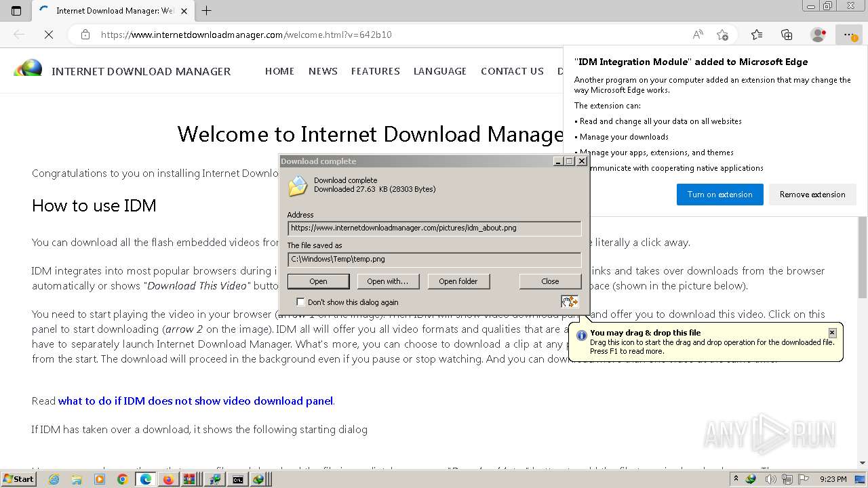Click the Edge tab actions menu icon
The image size is (868, 488).
[16, 10]
